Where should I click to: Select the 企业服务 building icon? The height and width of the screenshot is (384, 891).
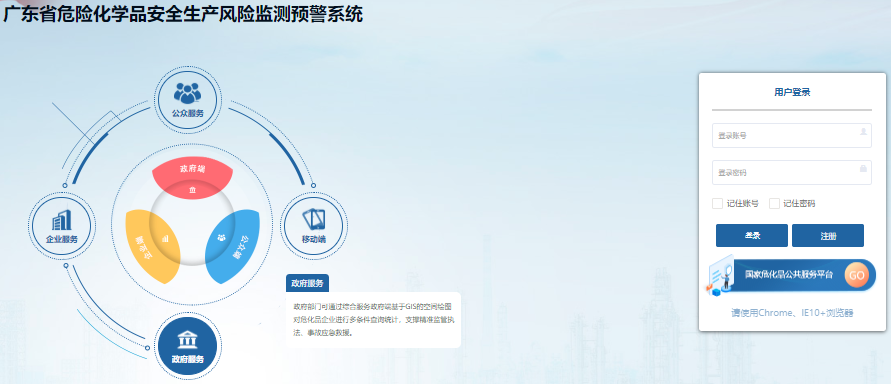pyautogui.click(x=62, y=220)
